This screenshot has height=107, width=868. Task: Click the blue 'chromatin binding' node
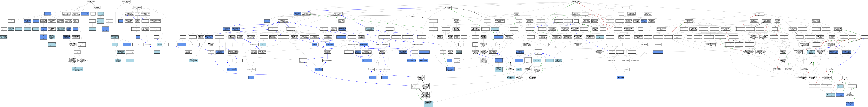coord(85,14)
